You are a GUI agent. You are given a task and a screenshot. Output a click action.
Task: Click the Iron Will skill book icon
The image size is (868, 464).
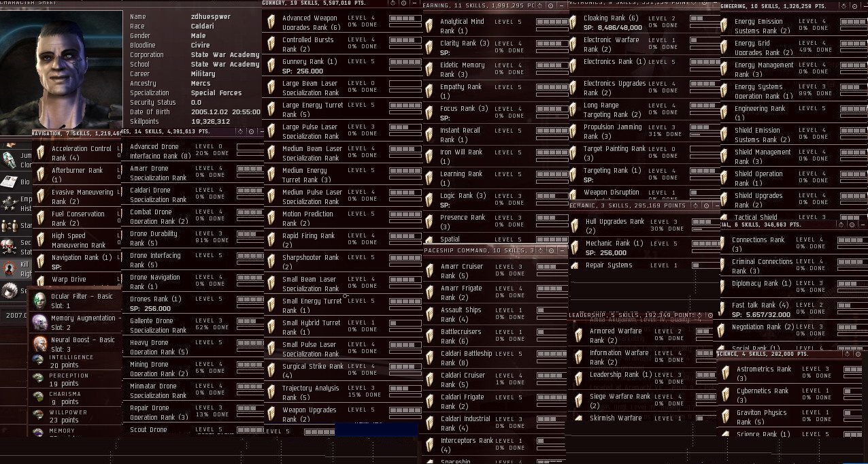click(429, 156)
